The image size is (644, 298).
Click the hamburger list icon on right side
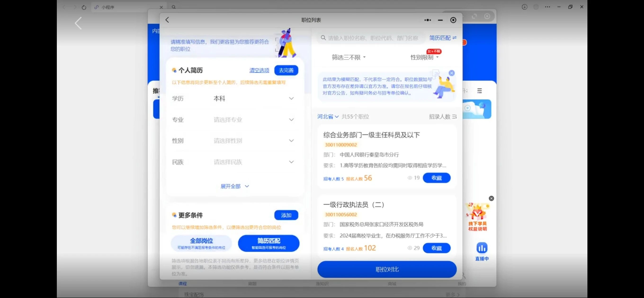(479, 91)
